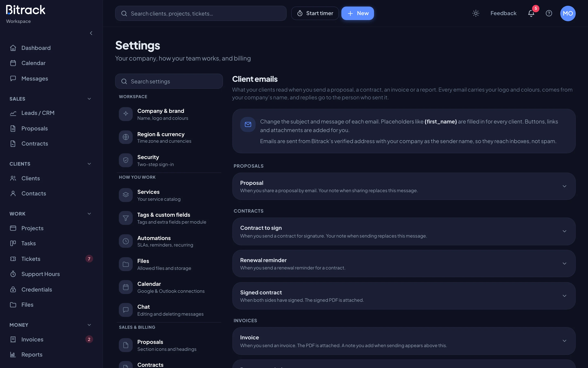Click the Dashboard home icon

coord(13,48)
